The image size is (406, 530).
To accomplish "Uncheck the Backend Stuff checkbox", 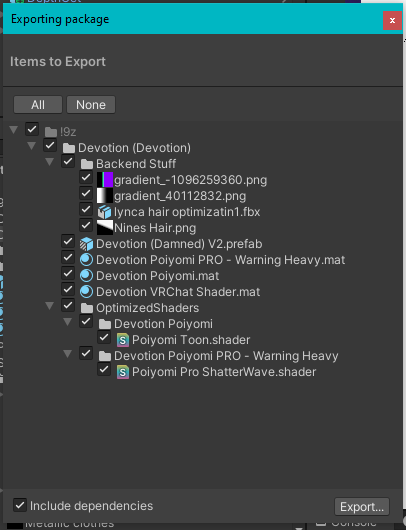I will click(68, 161).
